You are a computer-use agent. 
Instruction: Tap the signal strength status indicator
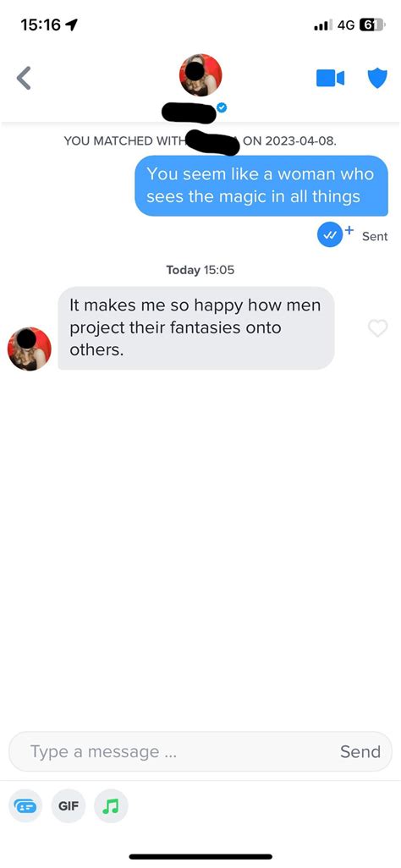pyautogui.click(x=323, y=25)
